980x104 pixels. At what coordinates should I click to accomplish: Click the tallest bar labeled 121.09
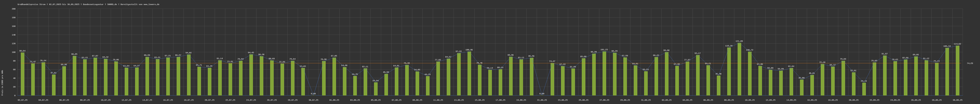pos(739,69)
